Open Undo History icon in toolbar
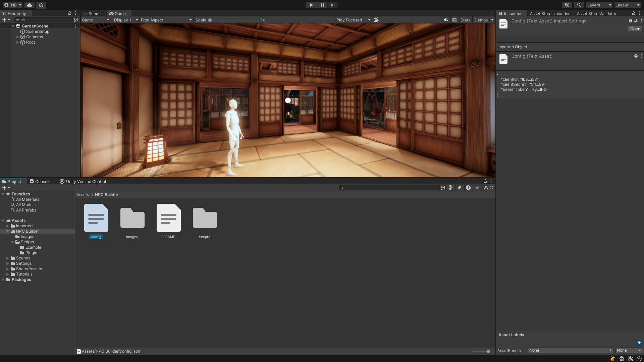 tap(567, 5)
